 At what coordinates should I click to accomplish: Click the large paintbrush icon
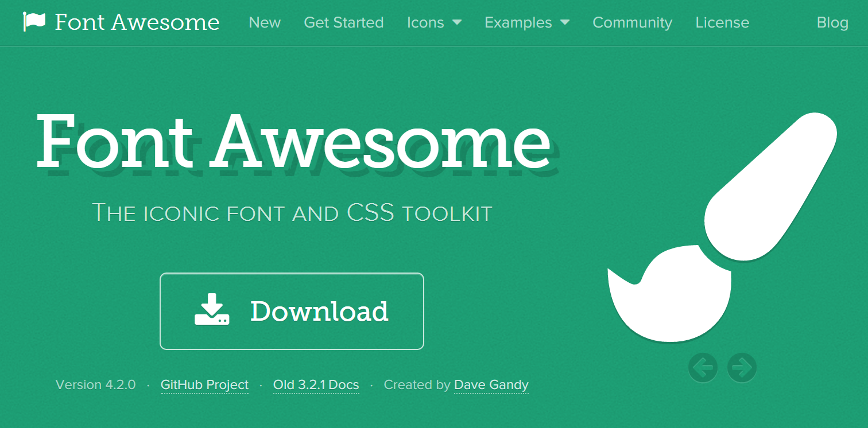coord(722,227)
